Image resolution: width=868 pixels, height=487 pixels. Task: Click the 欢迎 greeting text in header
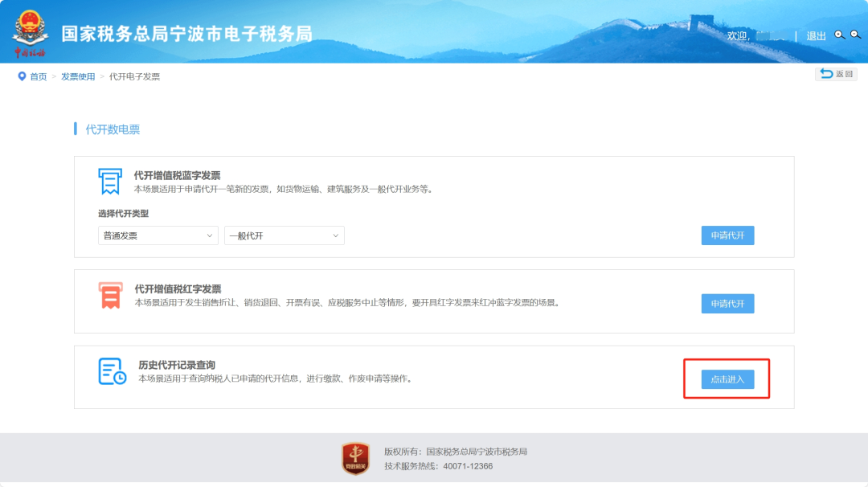coord(738,36)
